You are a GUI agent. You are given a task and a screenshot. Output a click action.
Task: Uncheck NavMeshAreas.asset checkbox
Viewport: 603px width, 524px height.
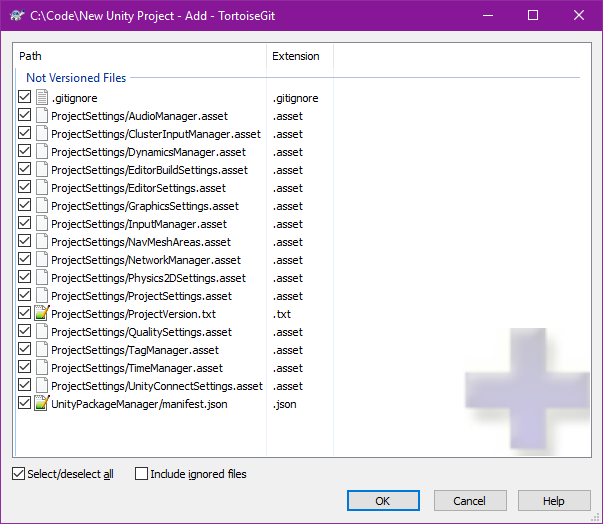pyautogui.click(x=24, y=241)
